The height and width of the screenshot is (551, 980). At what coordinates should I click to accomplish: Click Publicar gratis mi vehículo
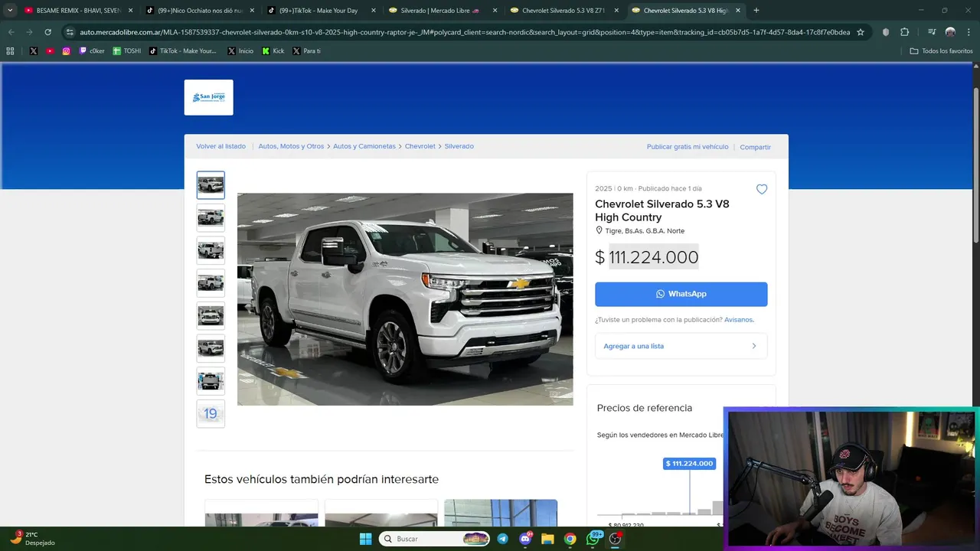point(688,147)
